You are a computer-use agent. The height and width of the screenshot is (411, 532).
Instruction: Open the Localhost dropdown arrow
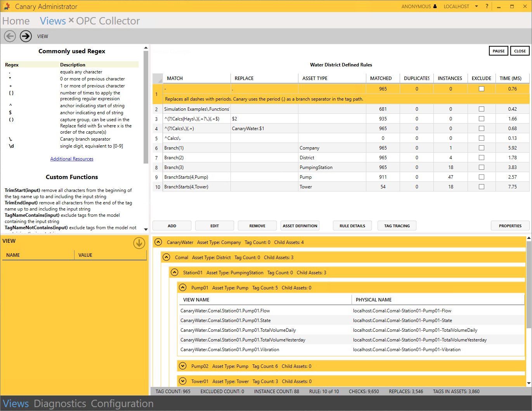477,6
